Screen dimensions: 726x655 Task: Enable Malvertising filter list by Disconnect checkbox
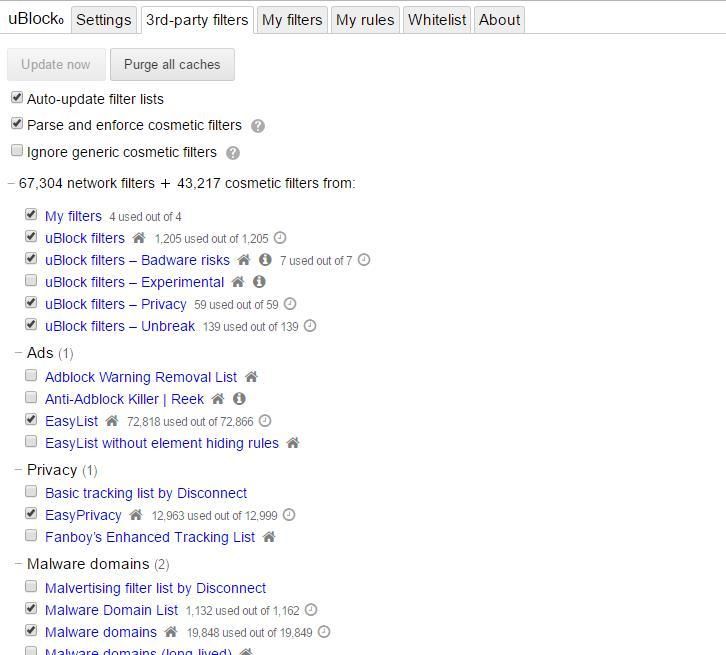31,586
